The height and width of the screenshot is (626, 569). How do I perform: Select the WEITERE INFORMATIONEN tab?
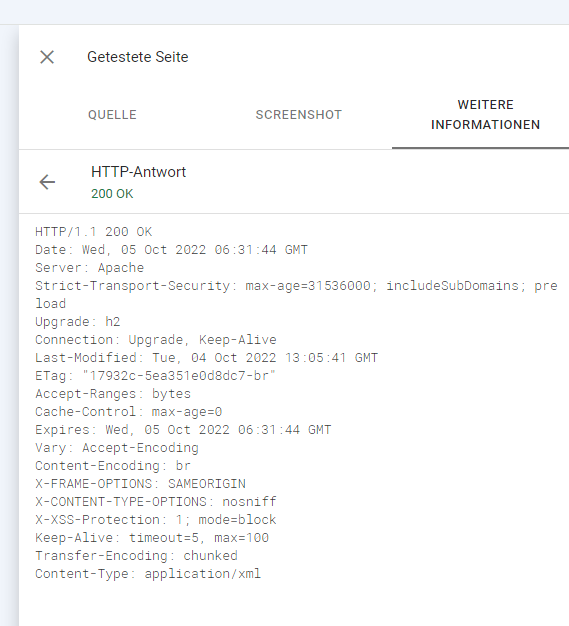[x=485, y=115]
